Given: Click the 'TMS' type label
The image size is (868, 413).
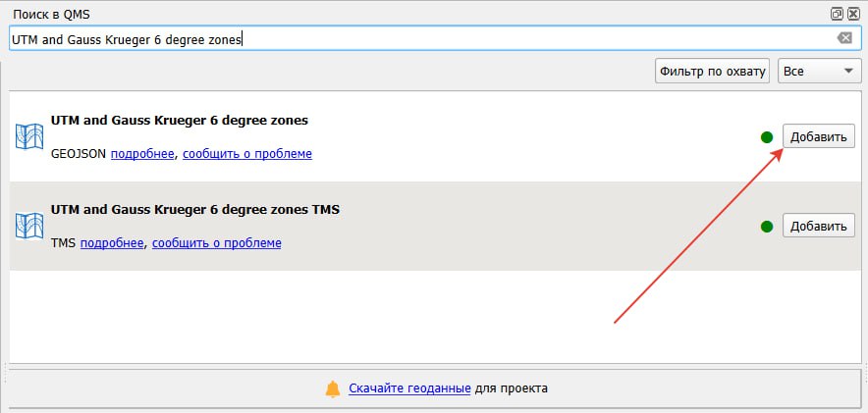Looking at the screenshot, I should (x=63, y=242).
